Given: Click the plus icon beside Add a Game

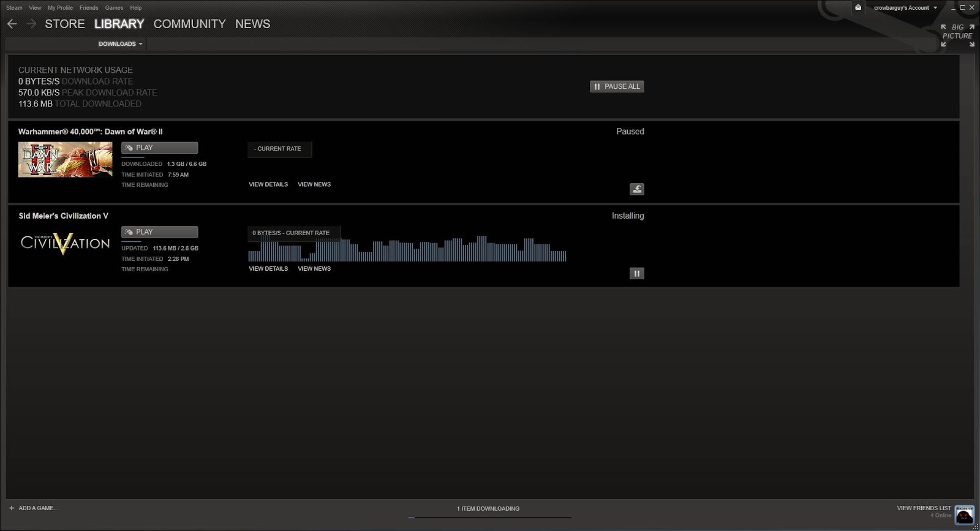Looking at the screenshot, I should coord(12,508).
